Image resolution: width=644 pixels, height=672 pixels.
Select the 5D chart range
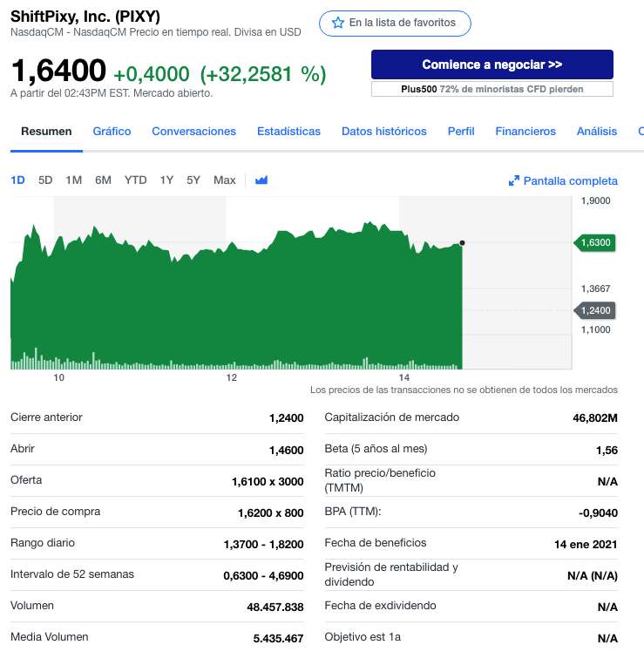click(45, 180)
